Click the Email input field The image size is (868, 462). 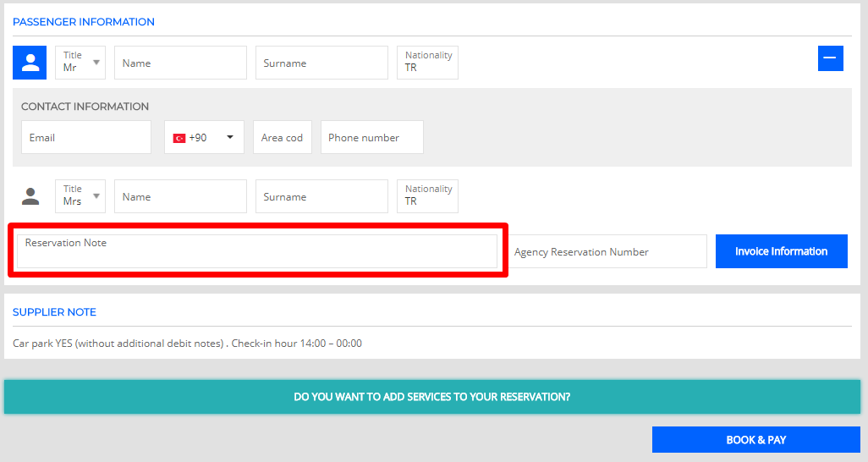pyautogui.click(x=85, y=137)
